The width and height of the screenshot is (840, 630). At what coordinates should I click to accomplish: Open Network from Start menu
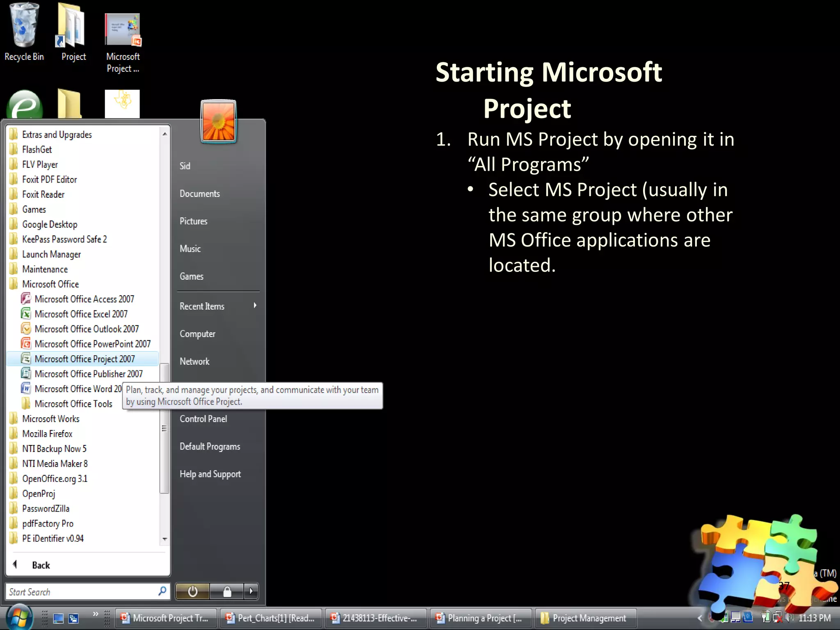click(x=194, y=361)
